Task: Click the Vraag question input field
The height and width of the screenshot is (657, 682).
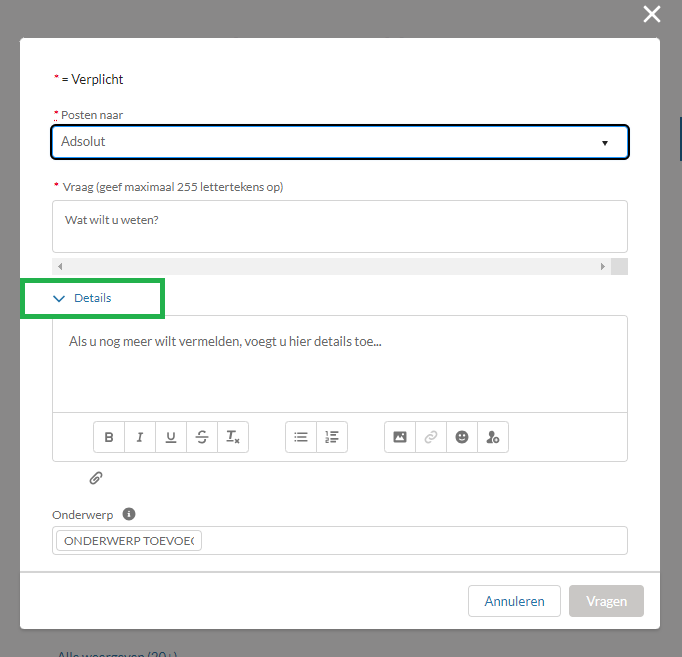Action: tap(340, 225)
